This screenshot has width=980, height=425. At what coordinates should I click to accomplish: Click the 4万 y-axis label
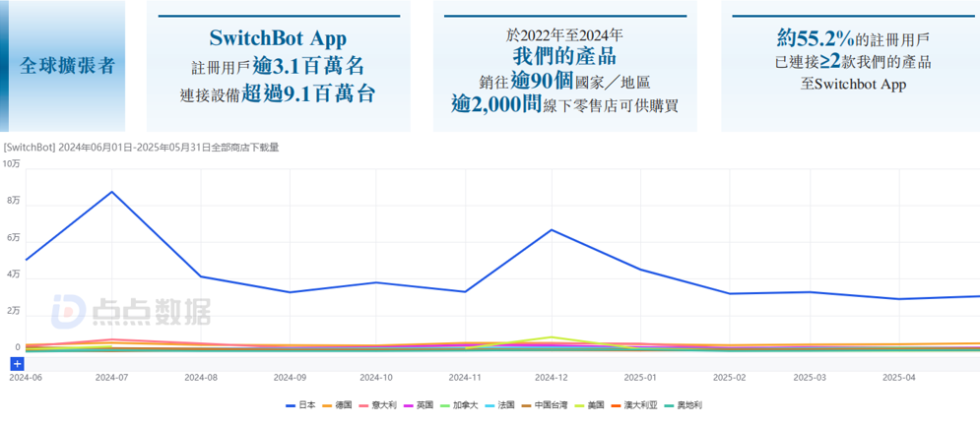click(13, 273)
